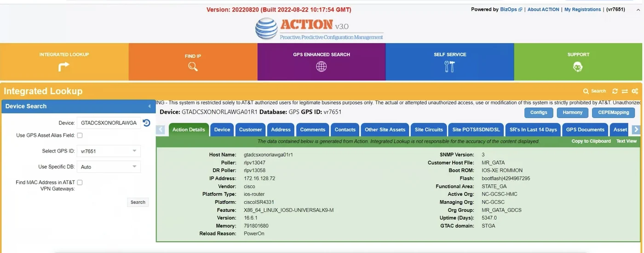Open the SELF SERVICE menu tile
Screen dimensions: 644x253
point(450,62)
